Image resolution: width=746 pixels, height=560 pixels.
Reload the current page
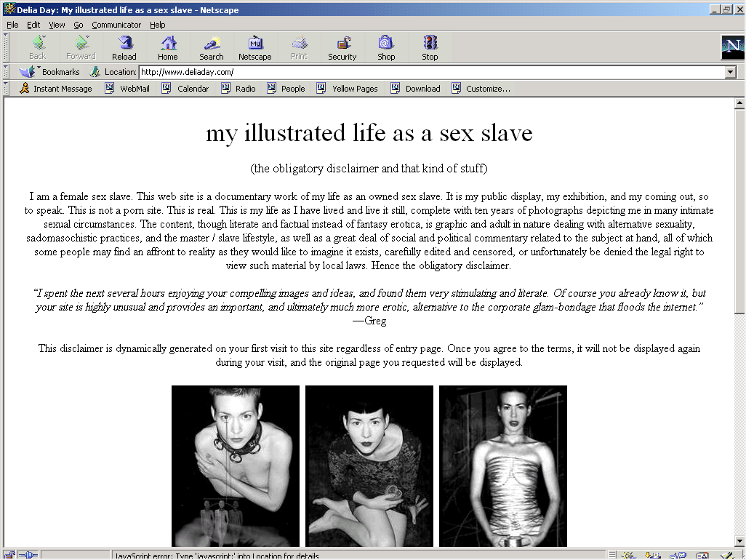point(124,47)
